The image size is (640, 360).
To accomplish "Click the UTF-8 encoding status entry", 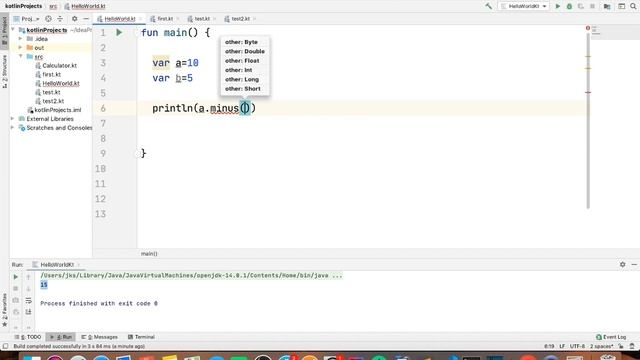I will (x=577, y=346).
